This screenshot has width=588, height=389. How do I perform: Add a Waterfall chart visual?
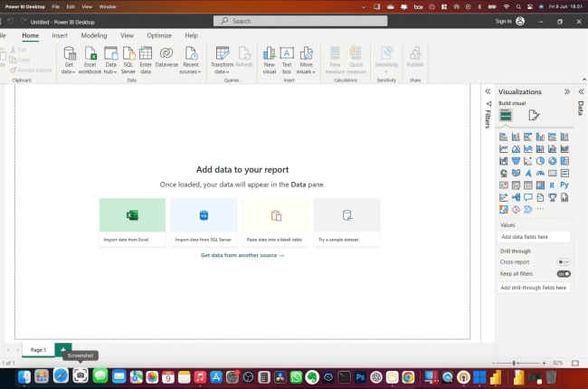tap(504, 161)
